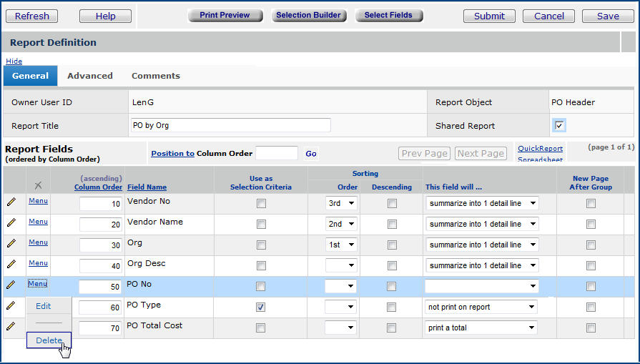
Task: Click the pencil icon for PO Total Cost
Action: pos(11,327)
